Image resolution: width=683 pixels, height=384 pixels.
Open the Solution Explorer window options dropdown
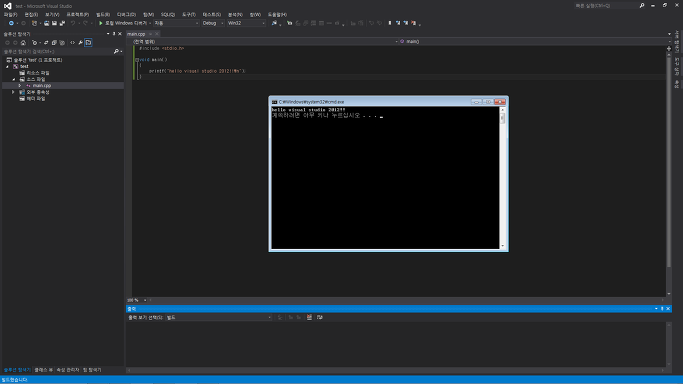tap(108, 34)
